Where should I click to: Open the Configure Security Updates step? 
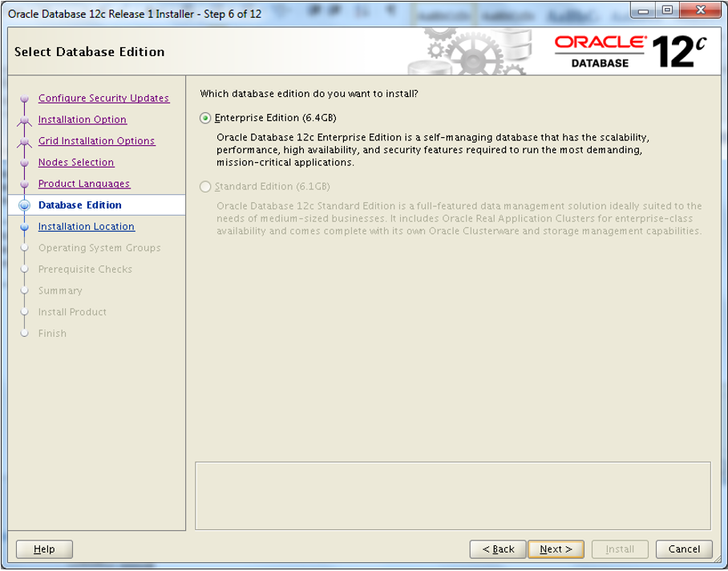pyautogui.click(x=103, y=99)
